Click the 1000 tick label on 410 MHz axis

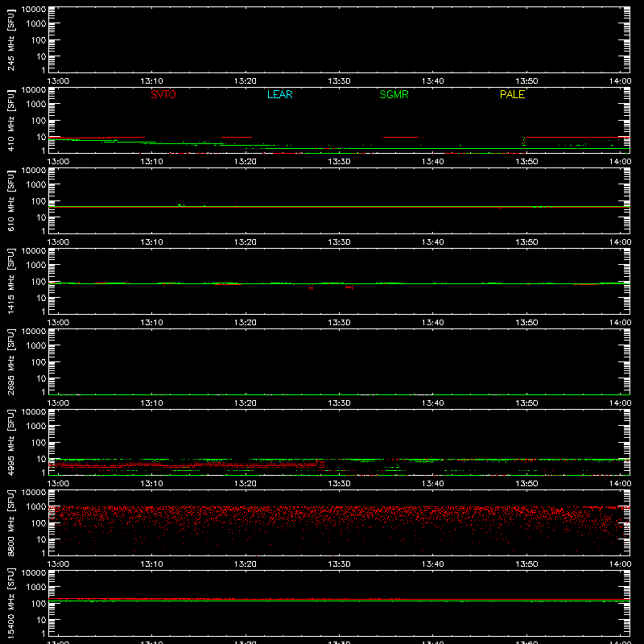pyautogui.click(x=36, y=105)
